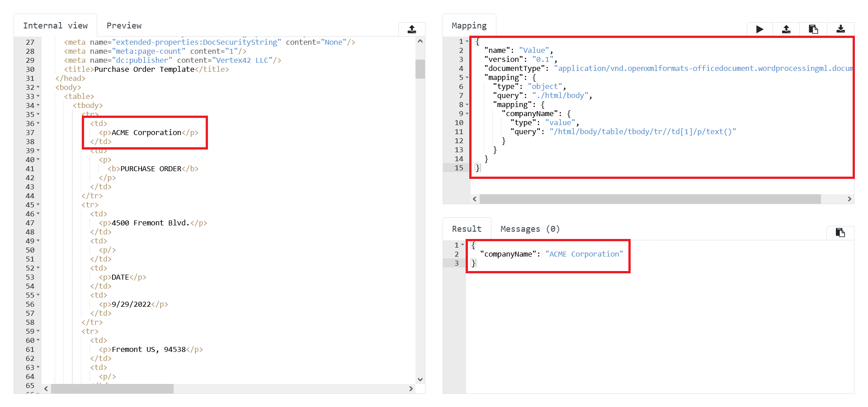Screen dimensions: 868x407
Task: Click the "object" type value in mapping
Action: click(545, 86)
